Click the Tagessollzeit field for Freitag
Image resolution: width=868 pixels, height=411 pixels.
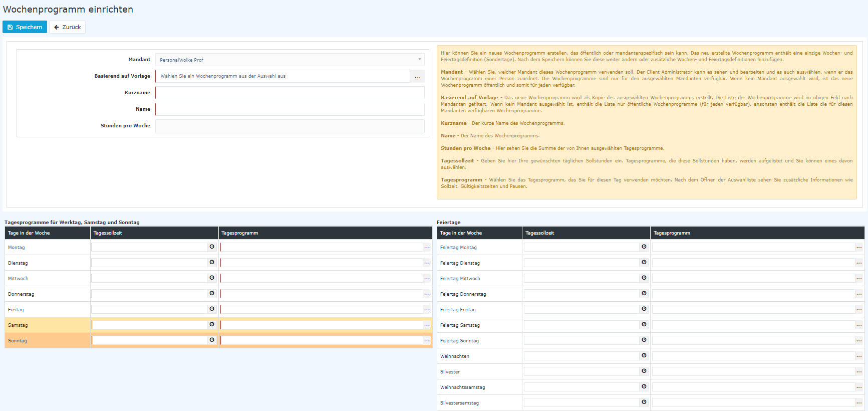tap(150, 309)
